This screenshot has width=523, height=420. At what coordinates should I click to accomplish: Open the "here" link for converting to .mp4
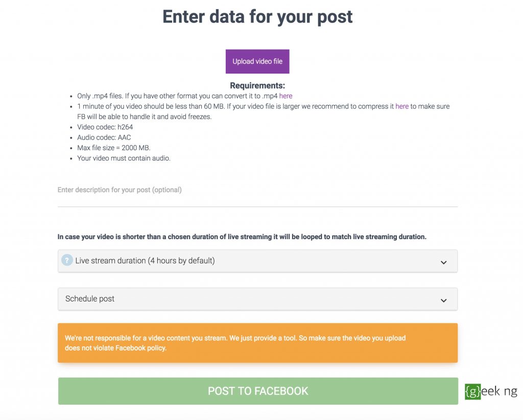tap(286, 96)
